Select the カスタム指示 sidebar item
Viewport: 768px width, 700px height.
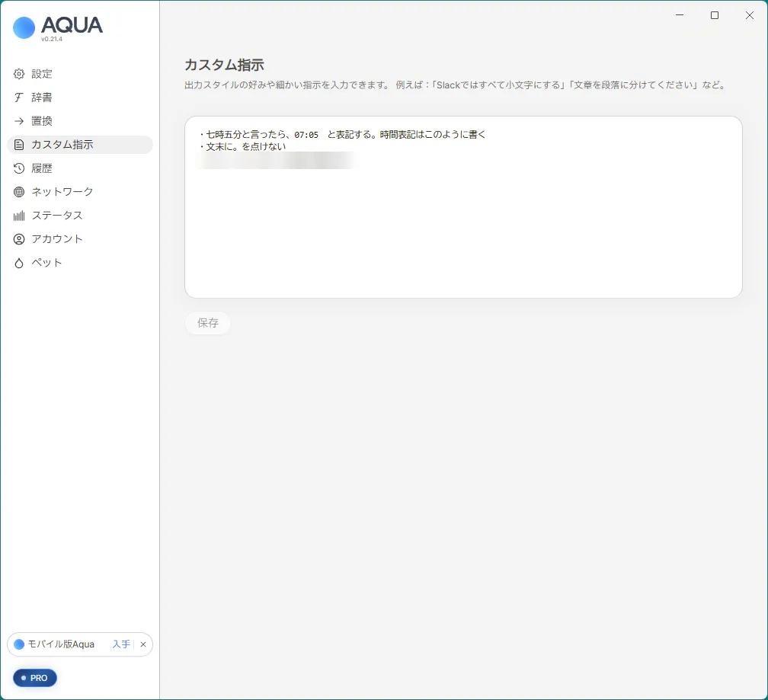pyautogui.click(x=80, y=145)
